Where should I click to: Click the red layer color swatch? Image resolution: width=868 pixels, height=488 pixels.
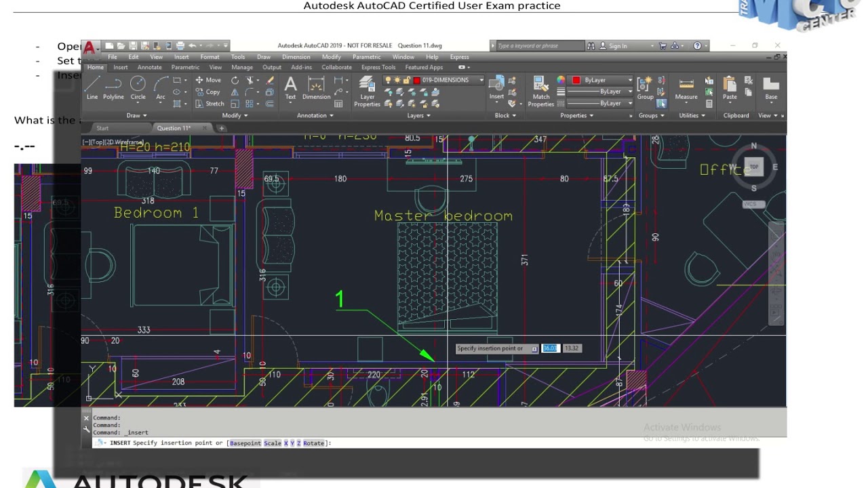417,80
